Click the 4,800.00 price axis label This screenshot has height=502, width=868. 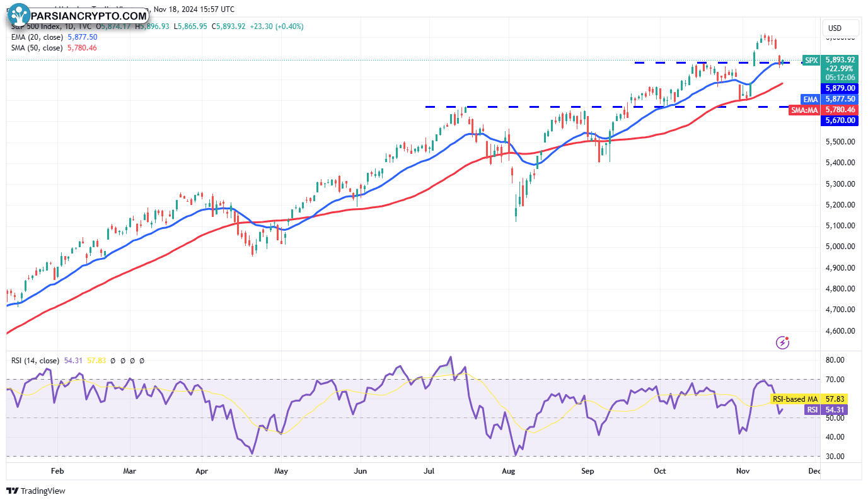[x=841, y=289]
